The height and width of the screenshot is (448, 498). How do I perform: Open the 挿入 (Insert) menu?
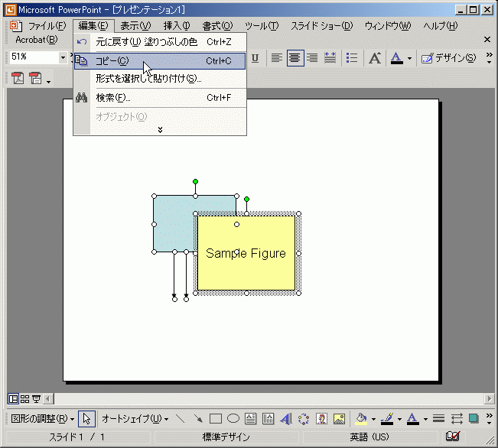coord(176,26)
